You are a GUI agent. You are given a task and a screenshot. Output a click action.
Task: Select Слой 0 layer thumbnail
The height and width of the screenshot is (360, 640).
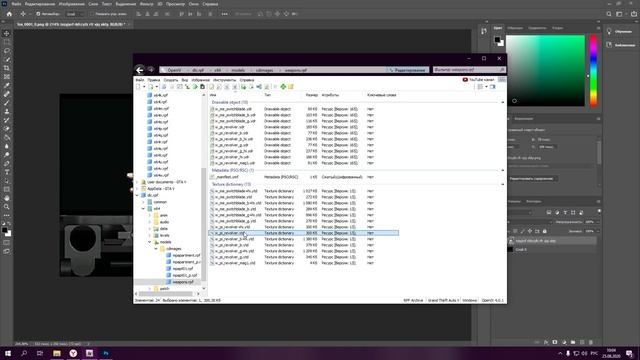(x=510, y=249)
